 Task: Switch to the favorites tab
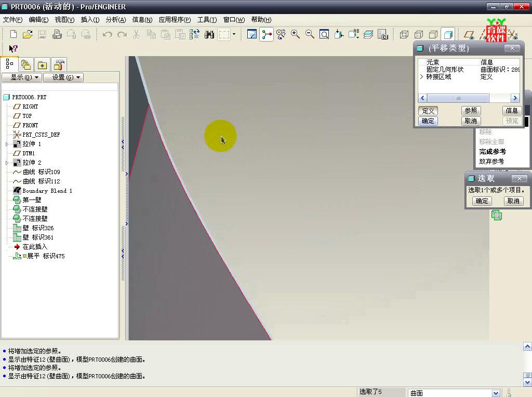(x=42, y=64)
